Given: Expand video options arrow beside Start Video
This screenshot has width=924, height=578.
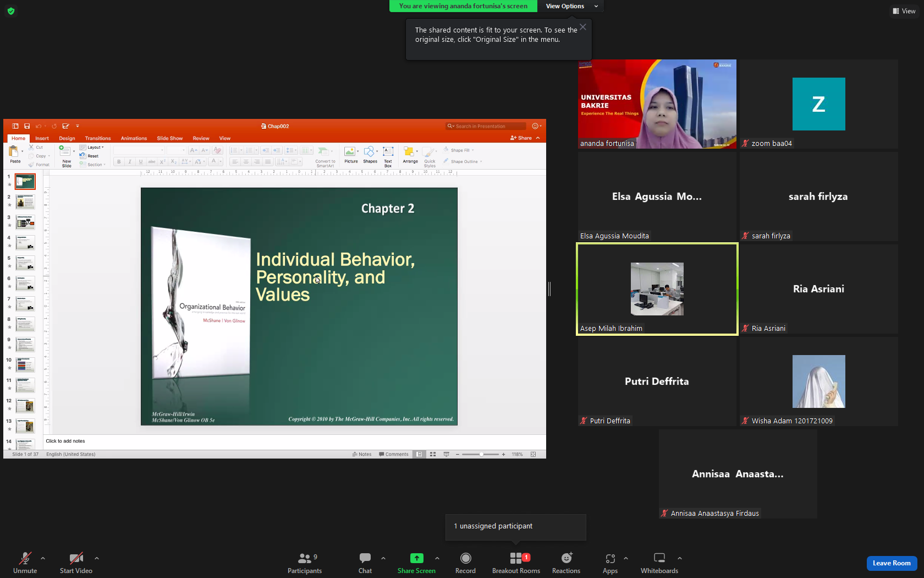Looking at the screenshot, I should tap(97, 558).
